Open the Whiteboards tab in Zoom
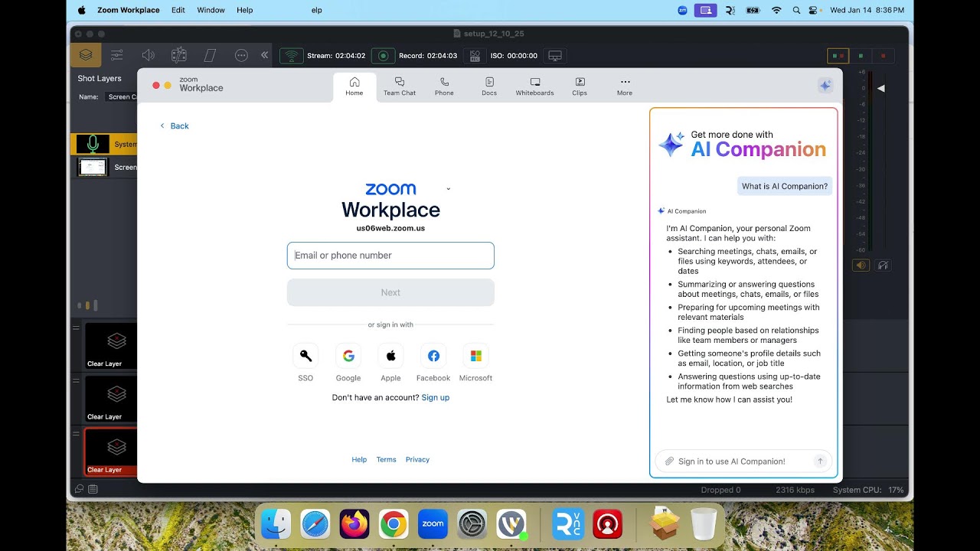 [534, 86]
